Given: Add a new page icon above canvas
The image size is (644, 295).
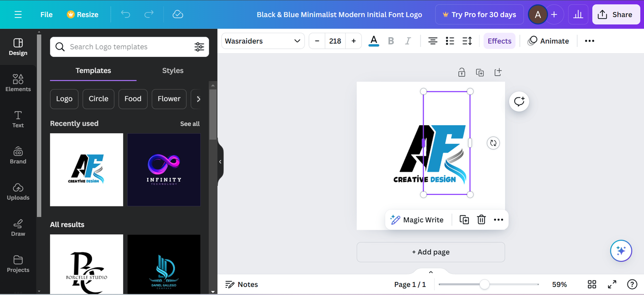Looking at the screenshot, I should point(498,72).
